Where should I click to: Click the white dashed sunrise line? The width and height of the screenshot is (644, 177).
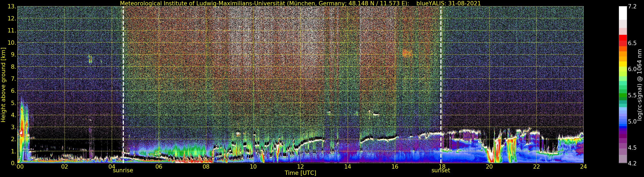pyautogui.click(x=123, y=85)
